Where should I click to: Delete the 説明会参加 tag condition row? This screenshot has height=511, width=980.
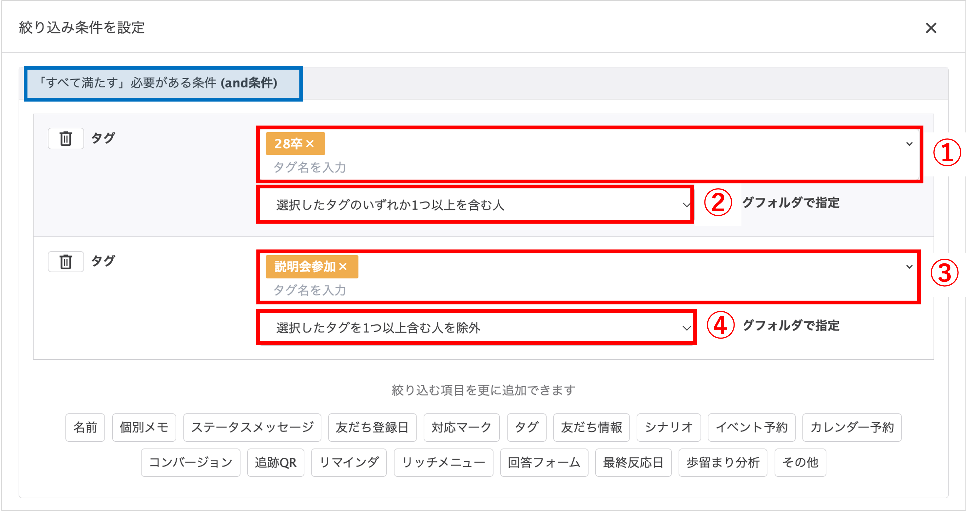65,261
